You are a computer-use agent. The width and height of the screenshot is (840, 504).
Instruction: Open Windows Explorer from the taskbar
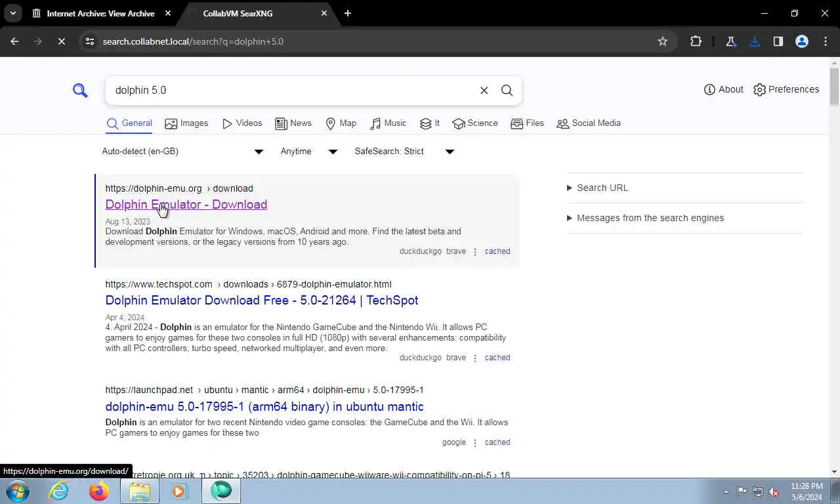click(140, 491)
